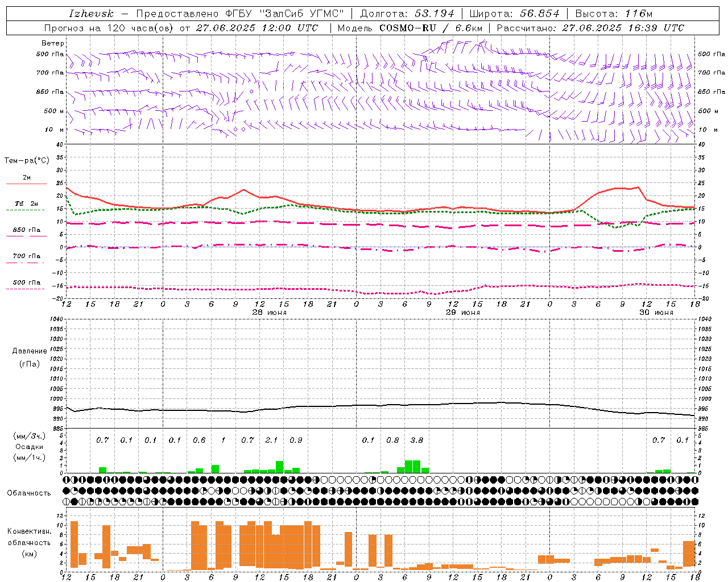Click the 0.8 precipitation value
This screenshot has height=582, width=728.
pos(392,440)
